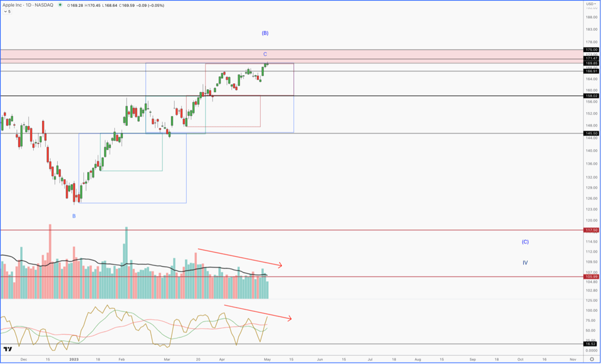
Task: Click the close price value 169.59
Action: point(127,6)
